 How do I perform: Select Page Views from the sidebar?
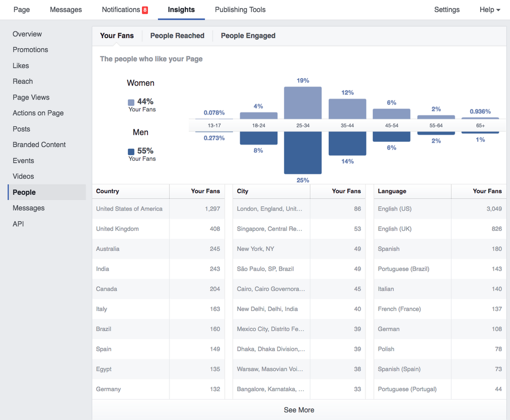31,98
